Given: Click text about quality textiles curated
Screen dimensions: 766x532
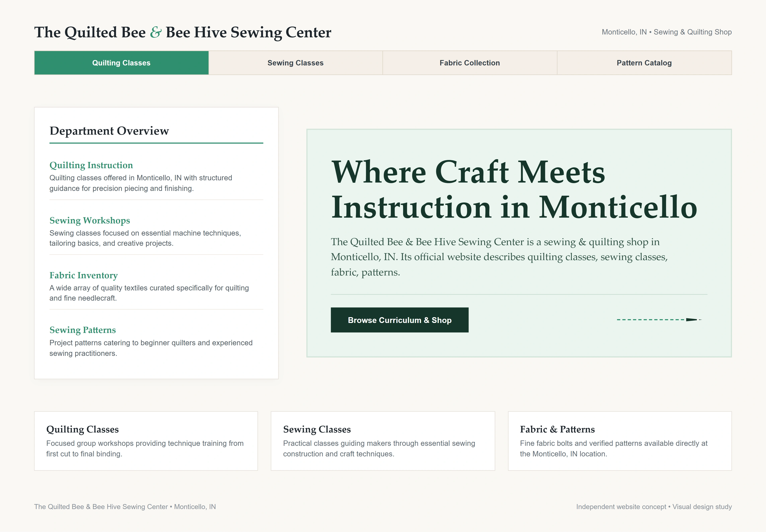Looking at the screenshot, I should click(x=149, y=293).
